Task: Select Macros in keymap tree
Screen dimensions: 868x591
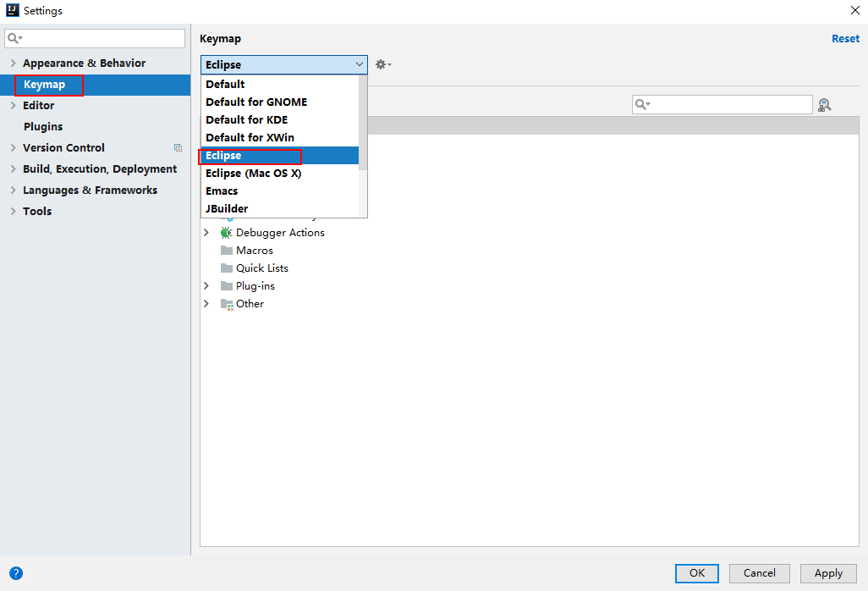Action: pos(255,251)
